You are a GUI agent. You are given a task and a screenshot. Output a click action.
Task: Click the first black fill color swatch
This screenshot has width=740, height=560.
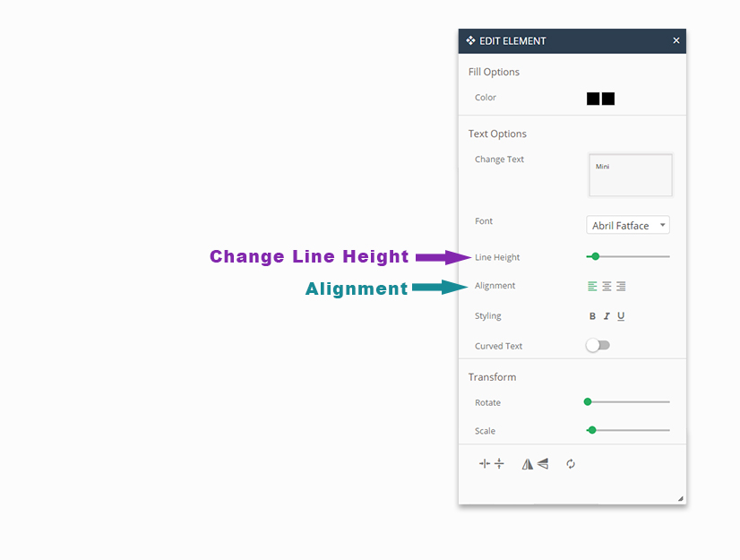[x=593, y=99]
